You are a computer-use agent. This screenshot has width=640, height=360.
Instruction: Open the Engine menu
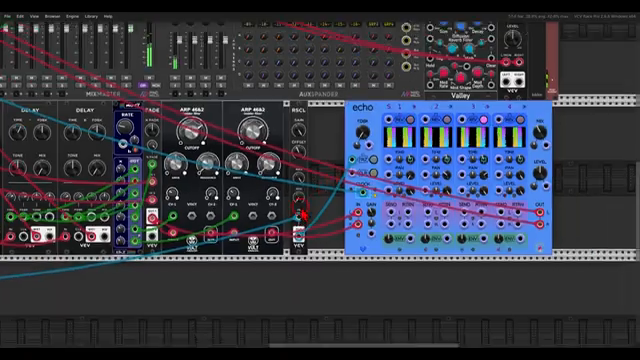point(72,16)
